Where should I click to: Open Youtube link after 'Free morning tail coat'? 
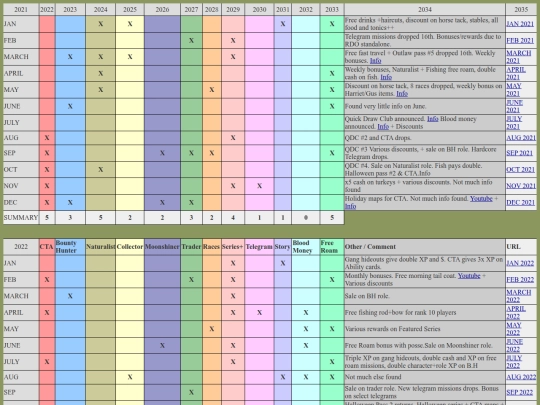pyautogui.click(x=469, y=276)
